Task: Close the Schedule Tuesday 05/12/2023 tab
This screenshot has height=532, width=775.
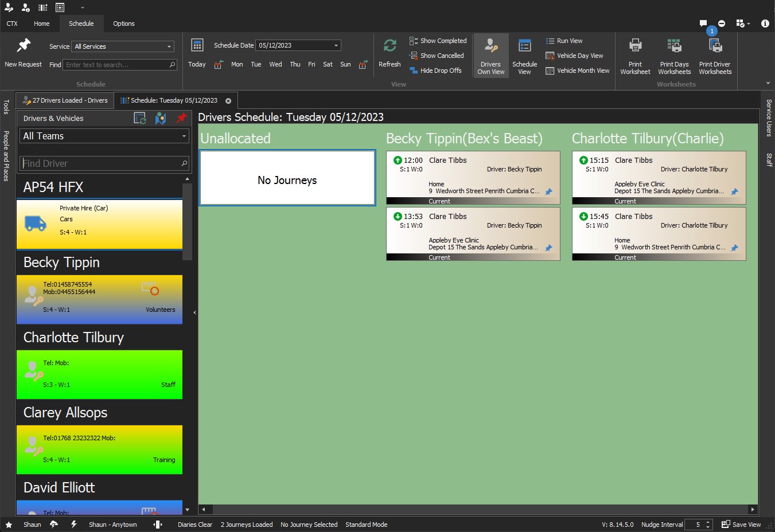Action: [228, 101]
